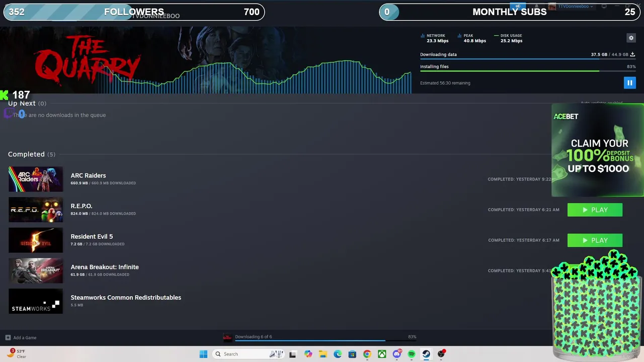Pause The Quarry download
This screenshot has width=644, height=362.
(629, 82)
